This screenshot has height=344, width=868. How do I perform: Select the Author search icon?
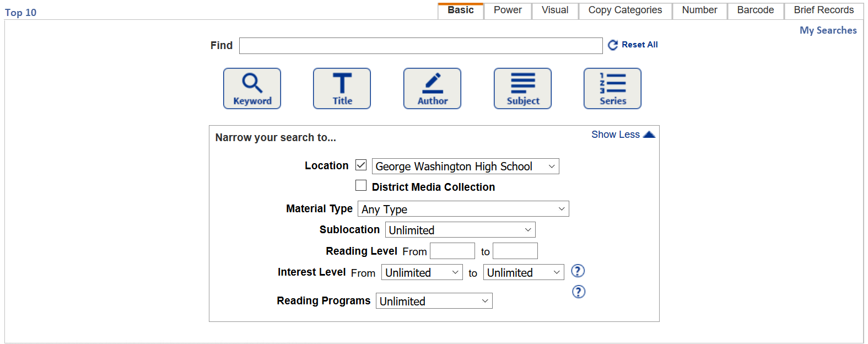pyautogui.click(x=432, y=88)
